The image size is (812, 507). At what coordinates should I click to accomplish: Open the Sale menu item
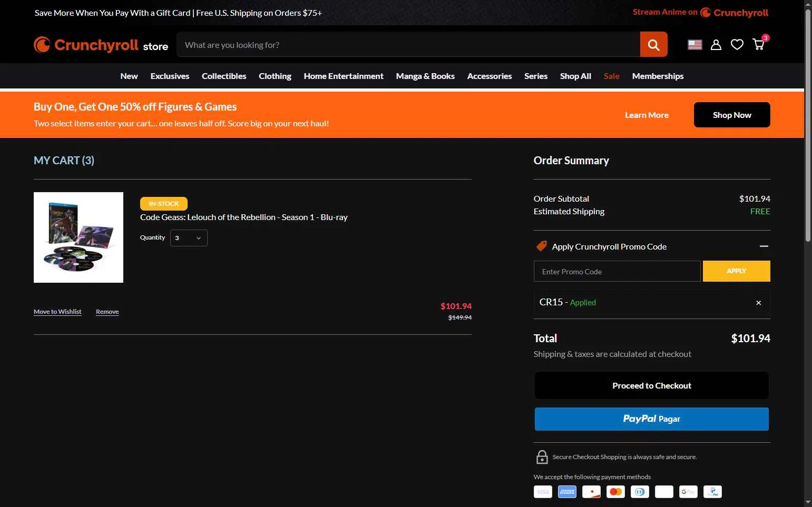[611, 76]
